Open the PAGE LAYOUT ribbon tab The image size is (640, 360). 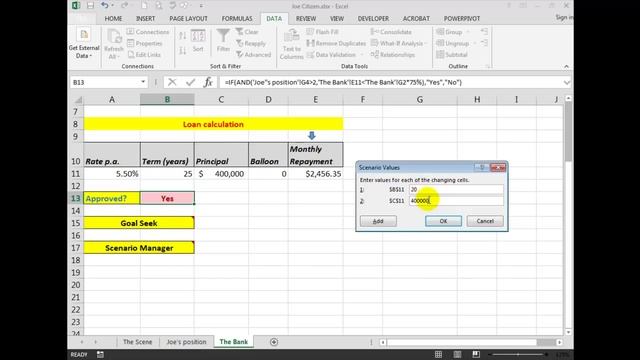pyautogui.click(x=188, y=19)
